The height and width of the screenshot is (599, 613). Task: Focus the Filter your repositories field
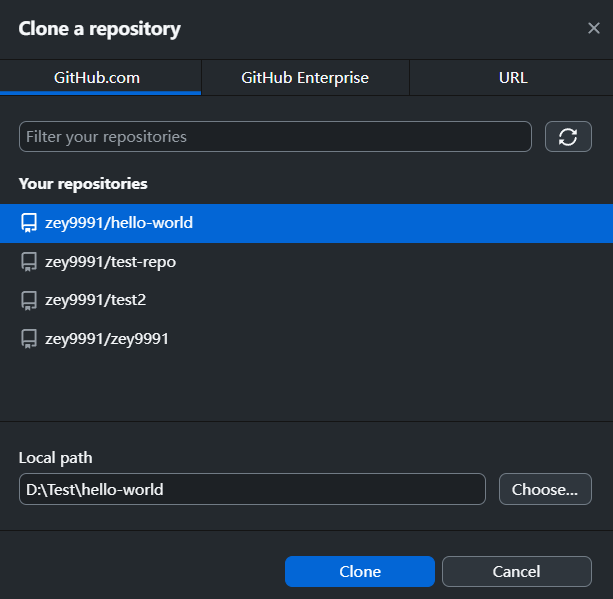point(275,137)
